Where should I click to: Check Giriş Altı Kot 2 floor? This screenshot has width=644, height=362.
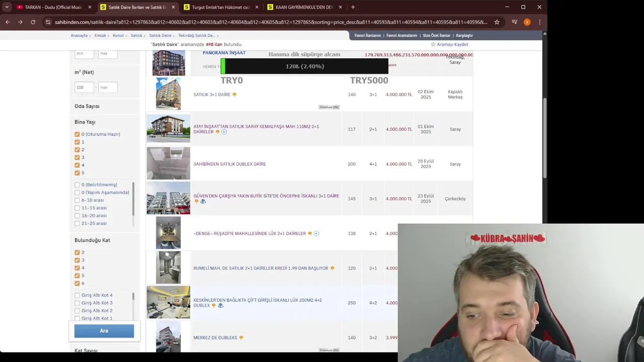[77, 311]
